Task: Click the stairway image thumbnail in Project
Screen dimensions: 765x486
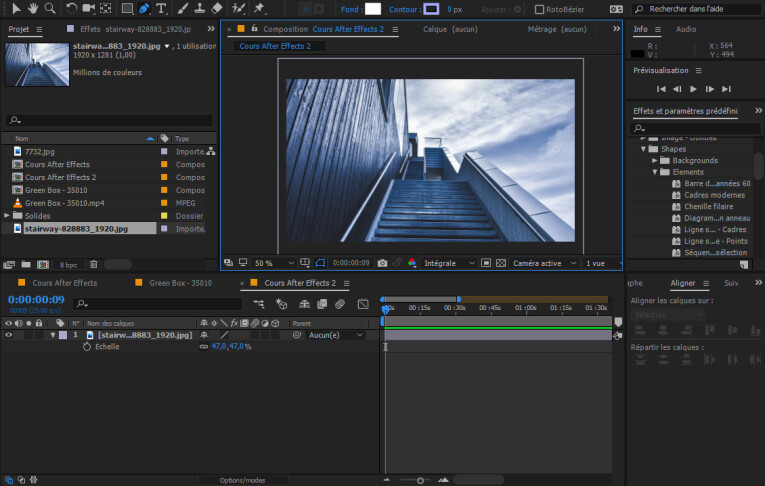Action: 37,64
